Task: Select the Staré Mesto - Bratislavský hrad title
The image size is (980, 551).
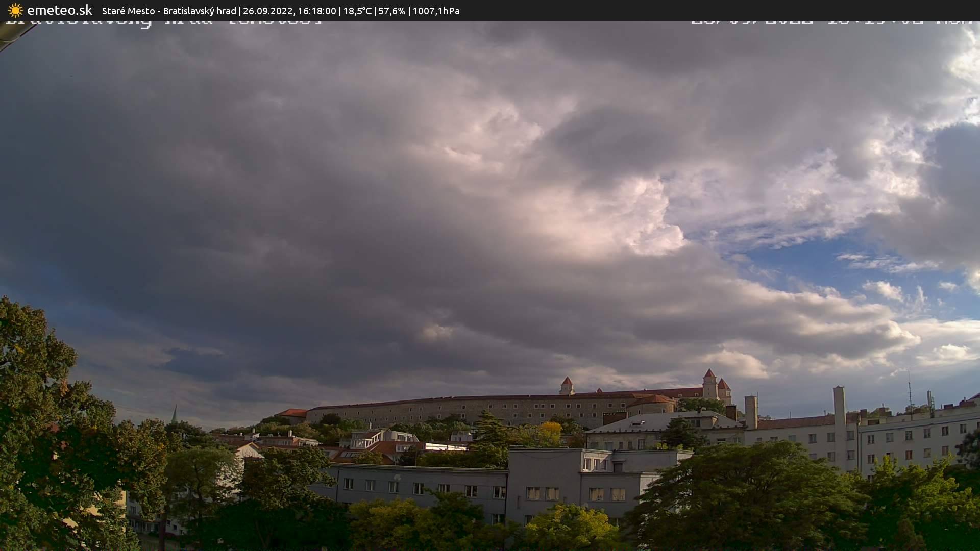Action: (x=169, y=11)
